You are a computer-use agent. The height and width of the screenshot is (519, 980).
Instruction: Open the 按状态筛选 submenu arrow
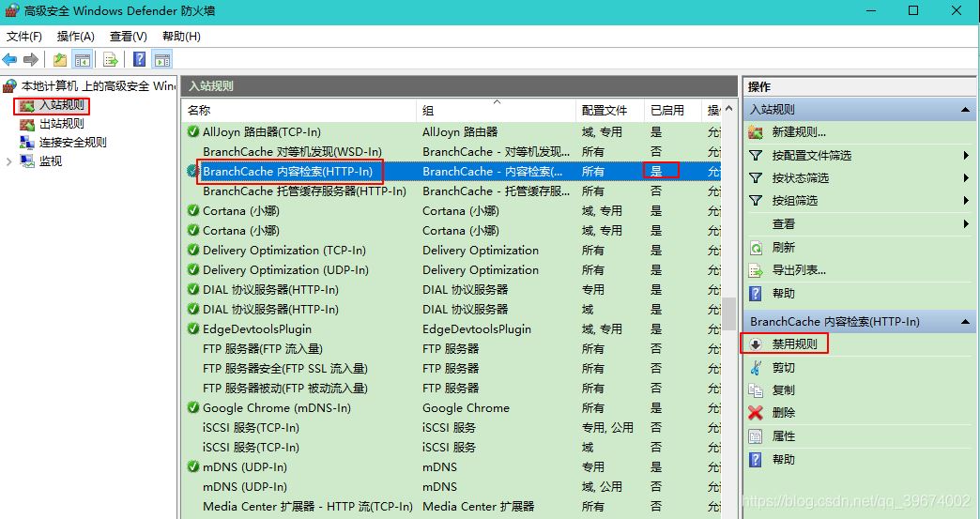pos(966,178)
